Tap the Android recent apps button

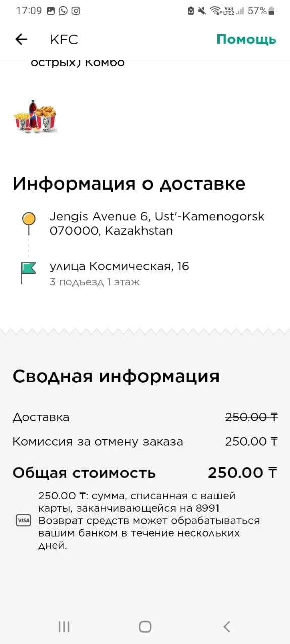point(64,626)
